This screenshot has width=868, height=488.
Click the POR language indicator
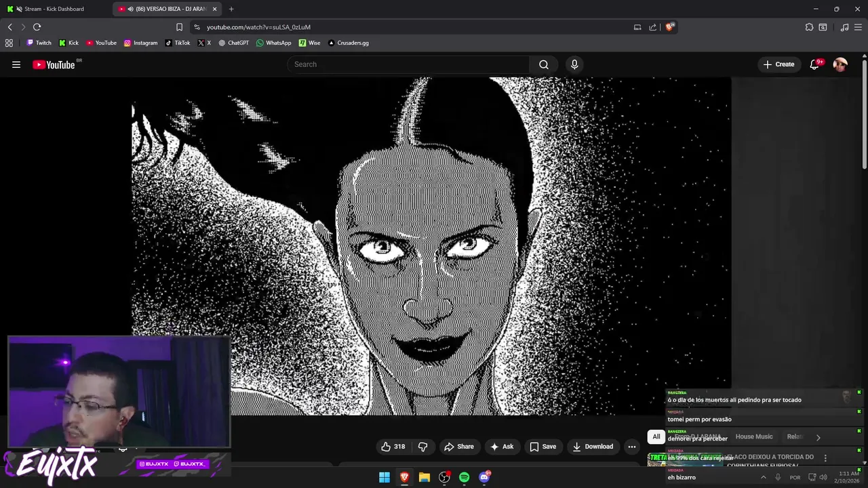[x=795, y=477]
